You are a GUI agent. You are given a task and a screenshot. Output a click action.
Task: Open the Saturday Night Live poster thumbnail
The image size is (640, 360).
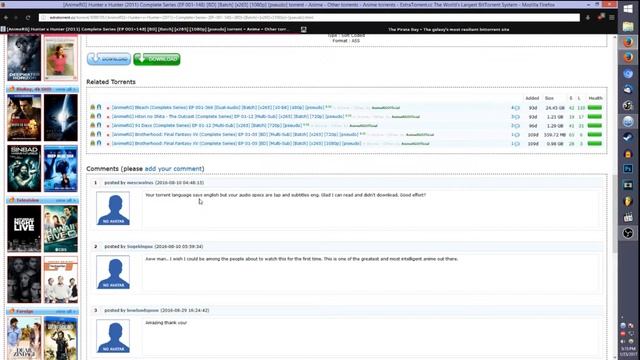[24, 228]
